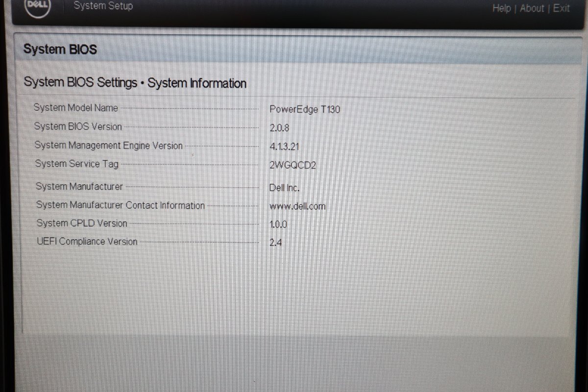The image size is (588, 392).
Task: Click the Dell Inc. value
Action: (x=284, y=188)
